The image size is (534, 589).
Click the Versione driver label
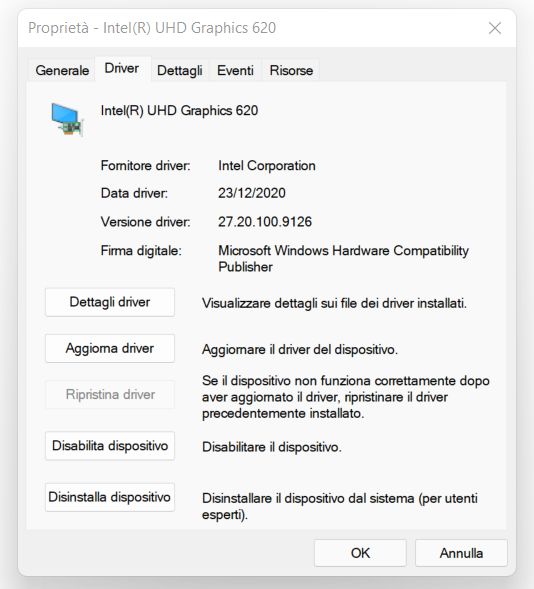pos(145,222)
